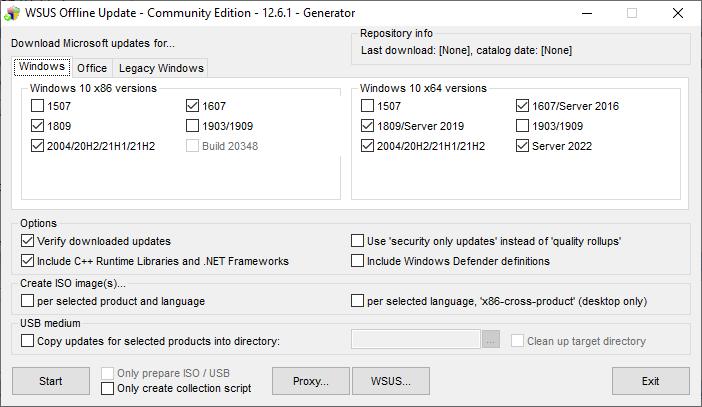Enable 'security only updates' option
The image size is (702, 407).
357,241
